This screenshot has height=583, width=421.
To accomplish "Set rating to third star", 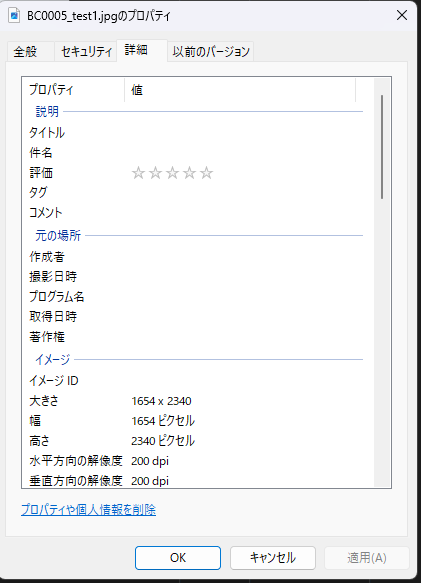I will [172, 173].
